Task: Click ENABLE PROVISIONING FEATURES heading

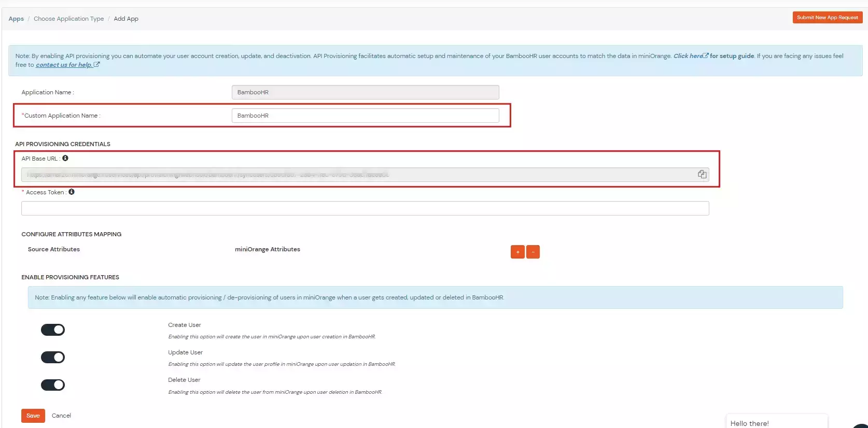Action: coord(71,277)
